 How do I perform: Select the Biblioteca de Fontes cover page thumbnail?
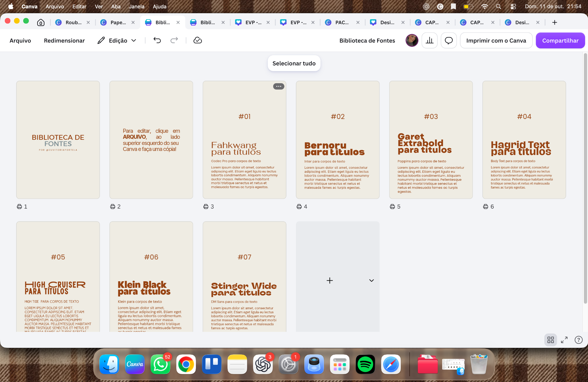click(58, 140)
